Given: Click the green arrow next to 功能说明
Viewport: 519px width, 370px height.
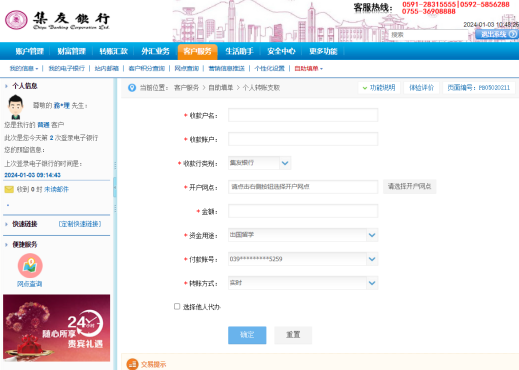Looking at the screenshot, I should click(x=365, y=88).
